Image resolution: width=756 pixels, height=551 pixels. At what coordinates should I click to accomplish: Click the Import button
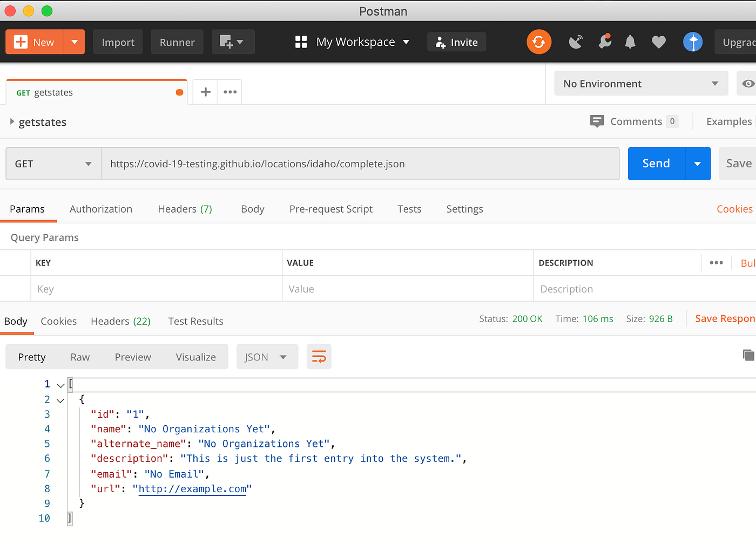tap(118, 42)
